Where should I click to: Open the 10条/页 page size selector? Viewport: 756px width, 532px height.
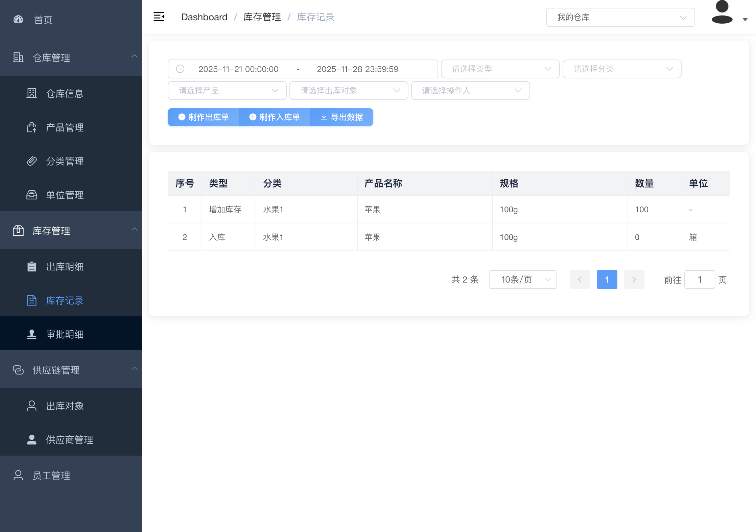pos(522,280)
